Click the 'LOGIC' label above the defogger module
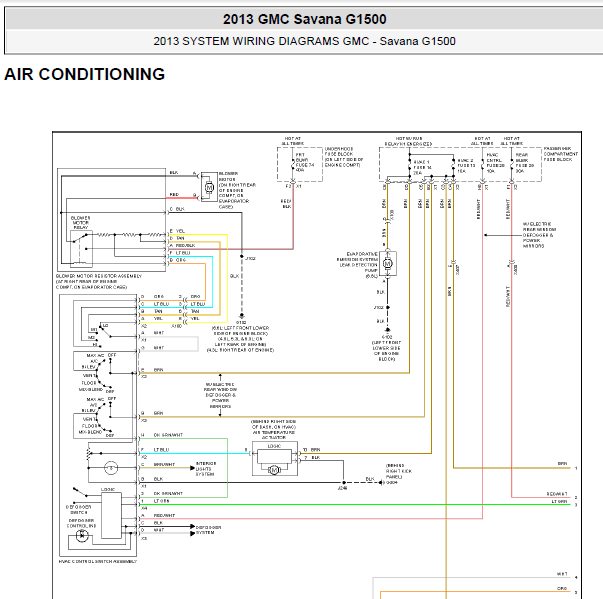The width and height of the screenshot is (603, 599). click(x=108, y=489)
